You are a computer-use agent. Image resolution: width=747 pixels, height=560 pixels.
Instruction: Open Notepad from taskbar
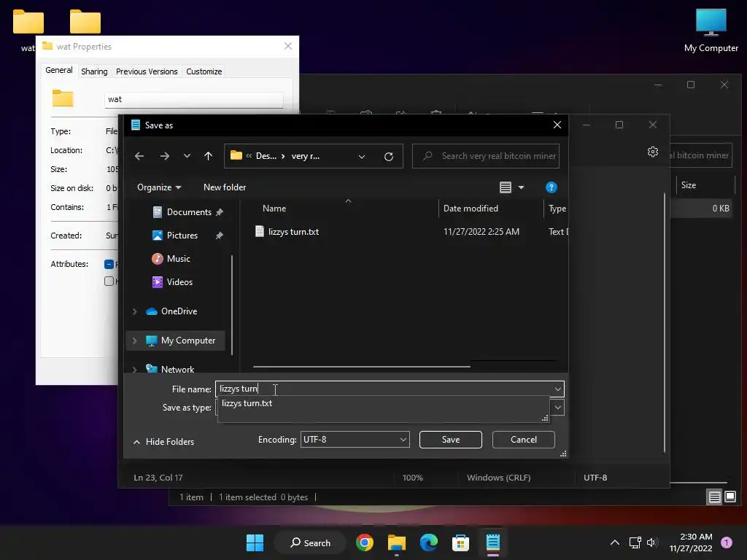pos(492,542)
